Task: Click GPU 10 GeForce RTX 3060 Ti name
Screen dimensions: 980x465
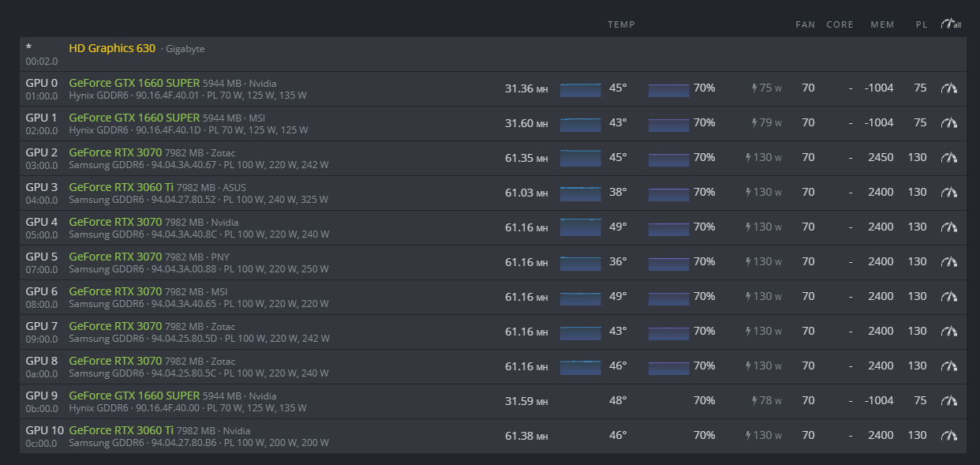Action: pyautogui.click(x=122, y=430)
